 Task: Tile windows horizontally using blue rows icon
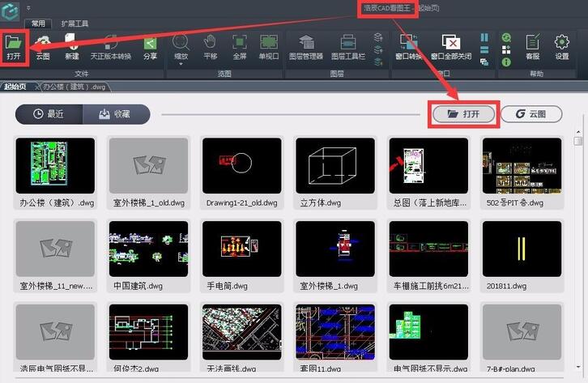(484, 50)
